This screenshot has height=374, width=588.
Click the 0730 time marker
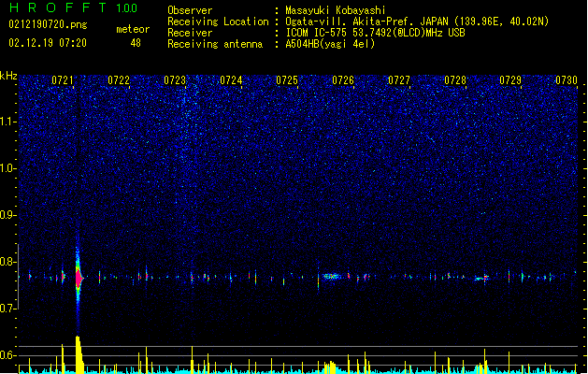(x=566, y=80)
